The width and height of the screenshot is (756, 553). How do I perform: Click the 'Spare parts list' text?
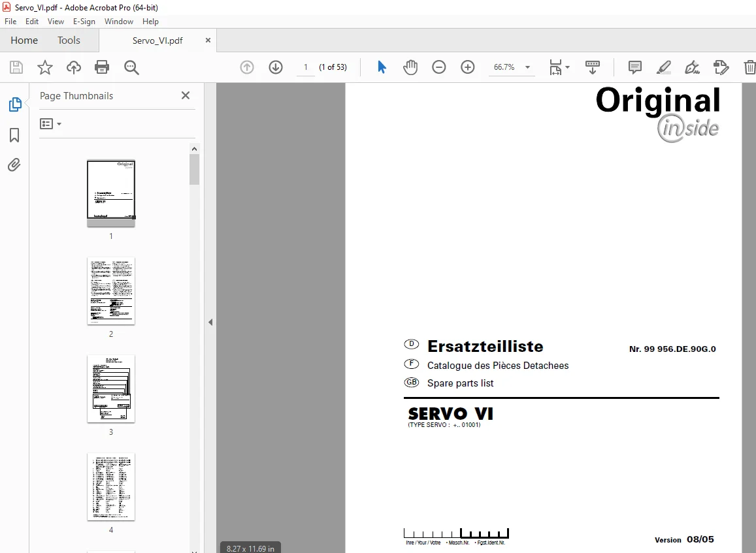pos(461,383)
